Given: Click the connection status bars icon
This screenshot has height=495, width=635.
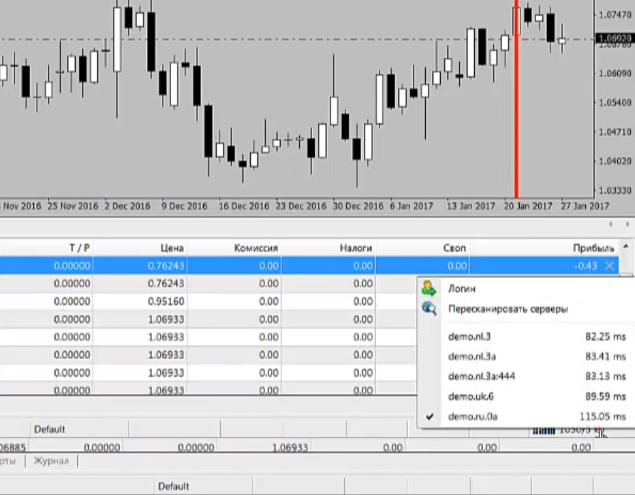Looking at the screenshot, I should coord(543,431).
